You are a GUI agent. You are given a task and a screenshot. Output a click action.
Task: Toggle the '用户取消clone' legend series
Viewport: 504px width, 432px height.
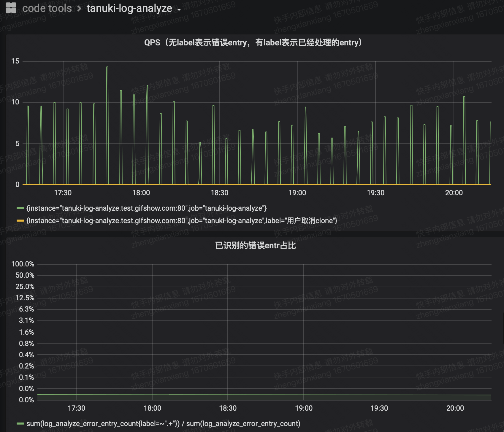click(182, 221)
